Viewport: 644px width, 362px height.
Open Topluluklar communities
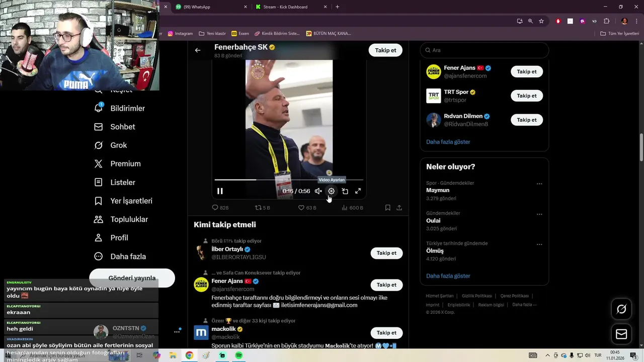(121, 219)
